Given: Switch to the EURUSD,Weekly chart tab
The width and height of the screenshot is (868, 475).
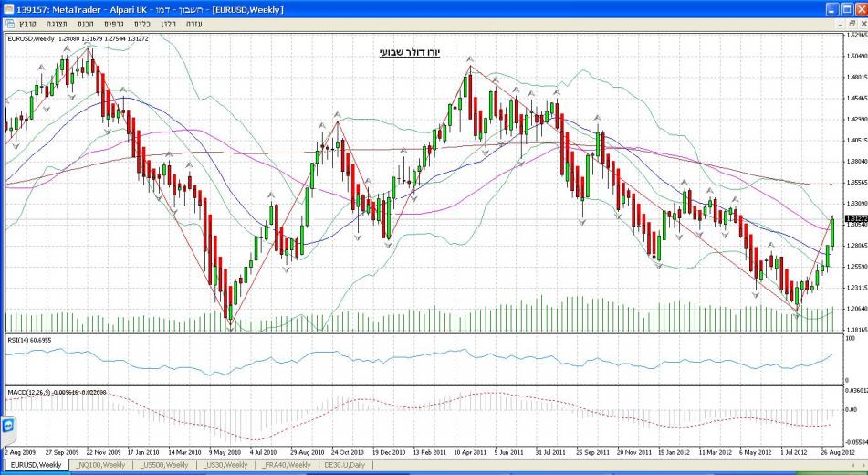Looking at the screenshot, I should [35, 466].
